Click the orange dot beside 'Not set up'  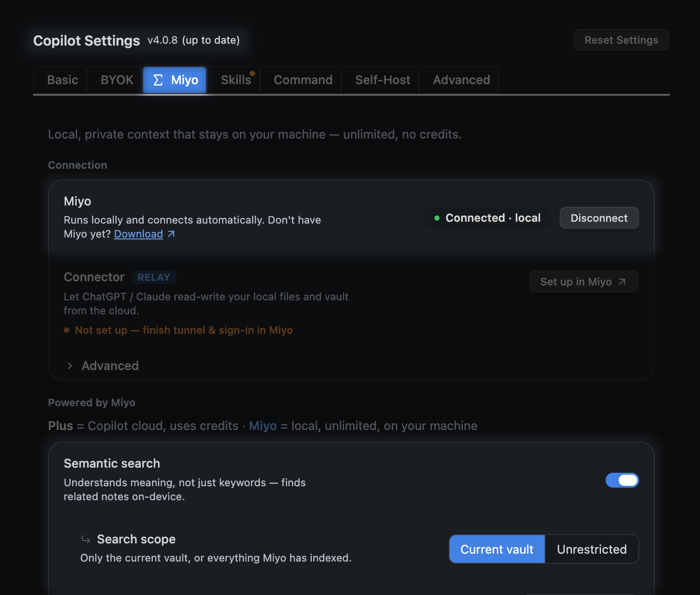66,330
